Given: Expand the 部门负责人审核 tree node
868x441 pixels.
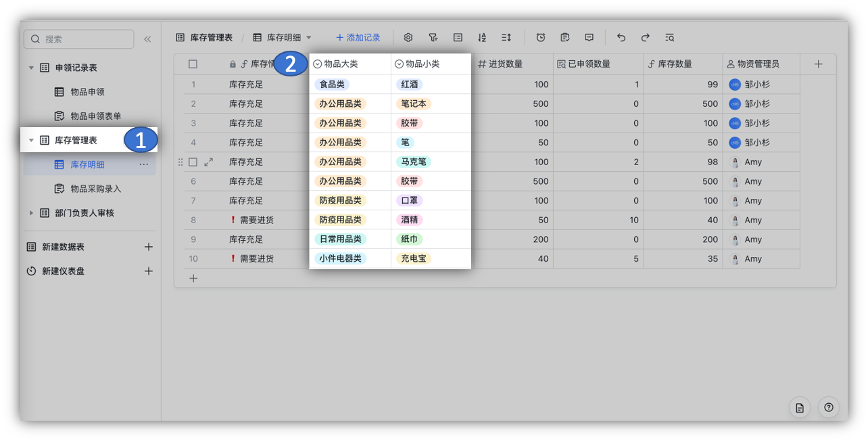Looking at the screenshot, I should (x=31, y=213).
